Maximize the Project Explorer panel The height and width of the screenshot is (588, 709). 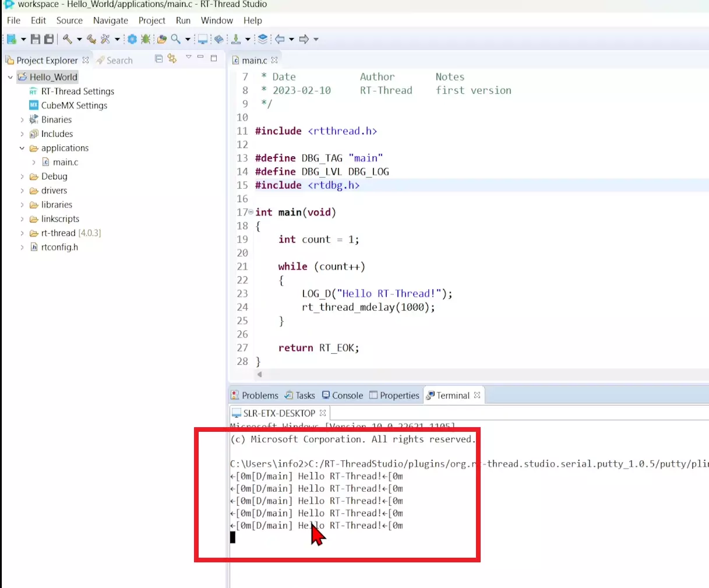[x=214, y=58]
